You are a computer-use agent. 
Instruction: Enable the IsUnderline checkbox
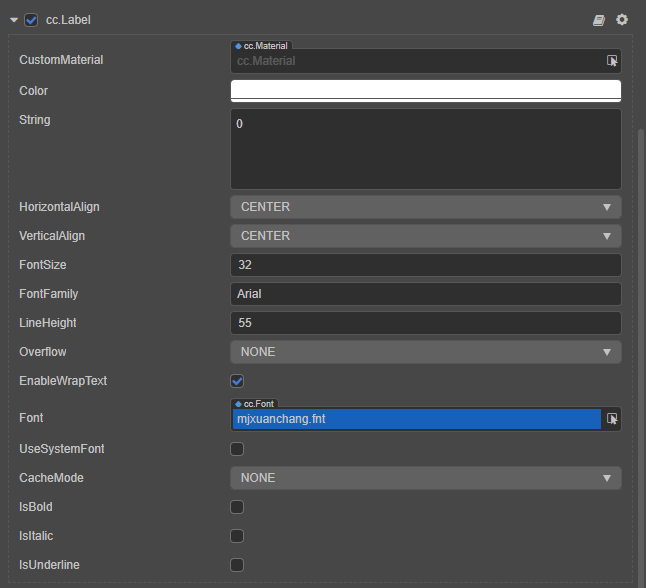(x=237, y=565)
